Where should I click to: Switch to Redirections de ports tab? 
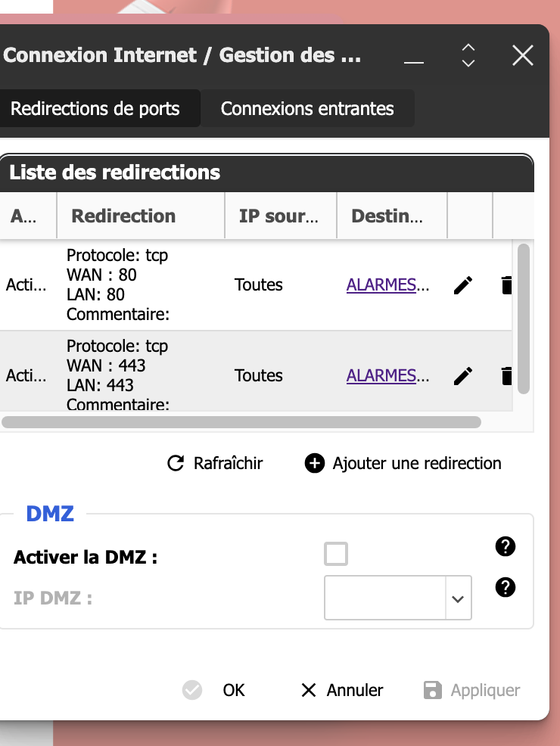[x=95, y=108]
